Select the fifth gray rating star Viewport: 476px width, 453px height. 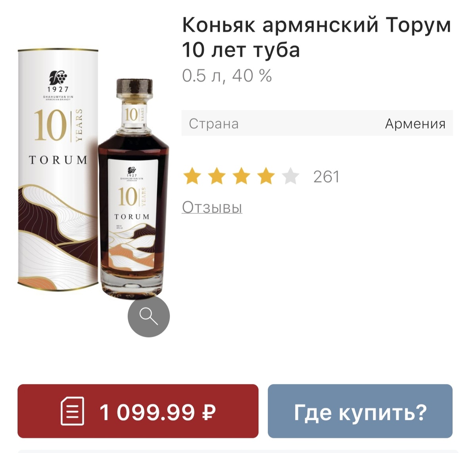(290, 177)
